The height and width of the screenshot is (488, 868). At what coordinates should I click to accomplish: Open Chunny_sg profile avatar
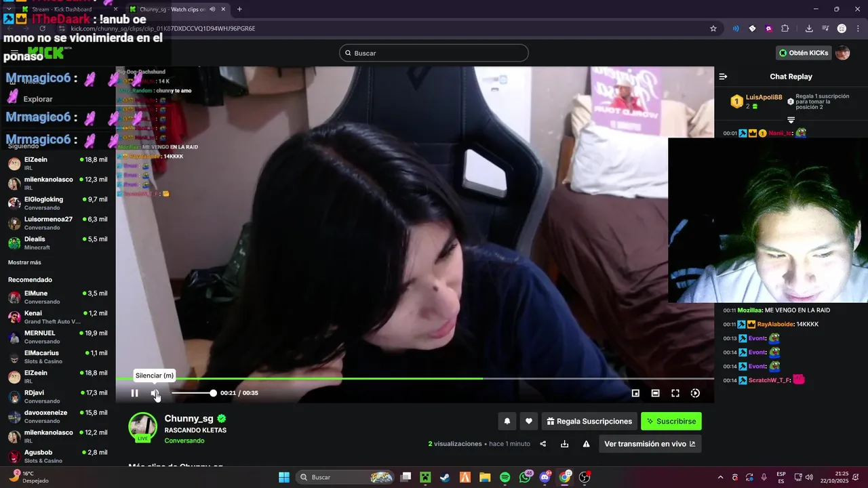(143, 427)
